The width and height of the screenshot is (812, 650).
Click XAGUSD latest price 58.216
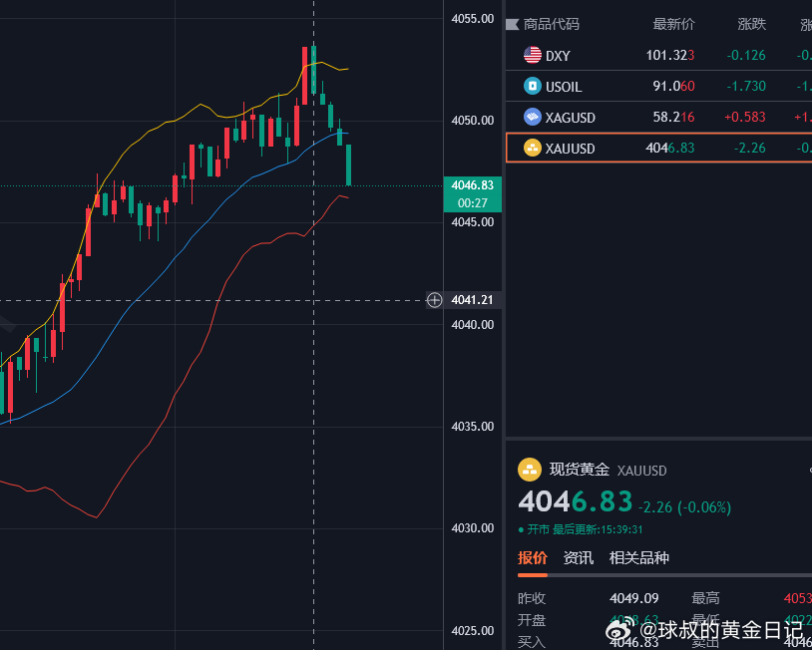[673, 117]
